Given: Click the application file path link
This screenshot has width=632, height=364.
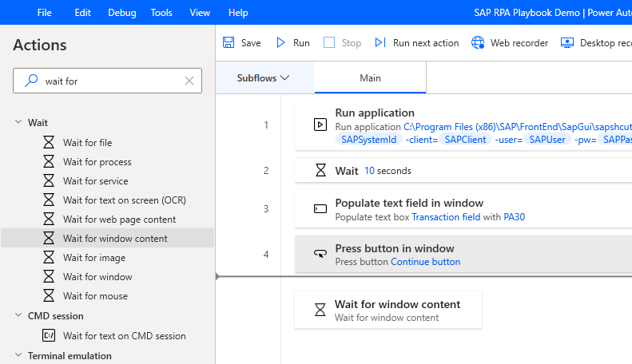Looking at the screenshot, I should (x=518, y=127).
